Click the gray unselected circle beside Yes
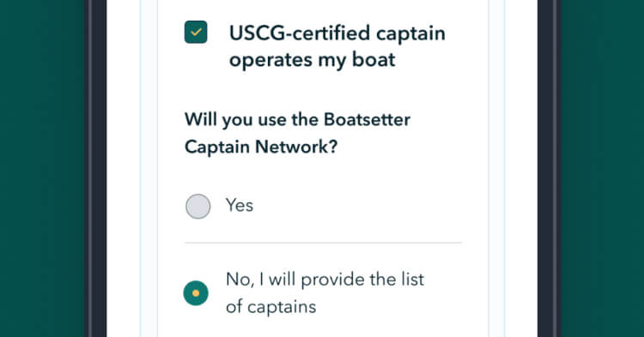 coord(198,206)
